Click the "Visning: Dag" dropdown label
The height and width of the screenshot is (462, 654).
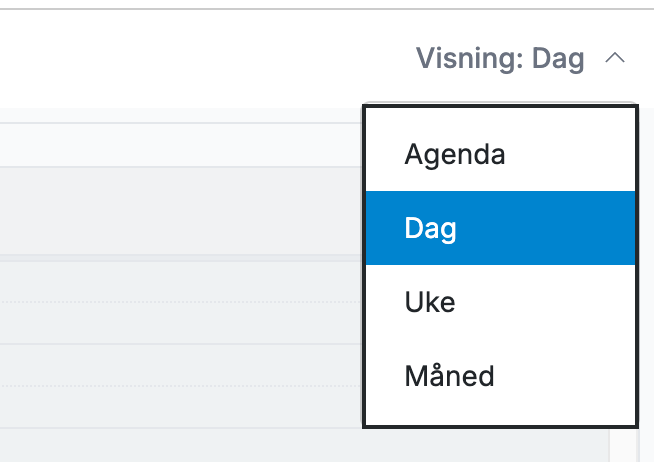tap(500, 58)
